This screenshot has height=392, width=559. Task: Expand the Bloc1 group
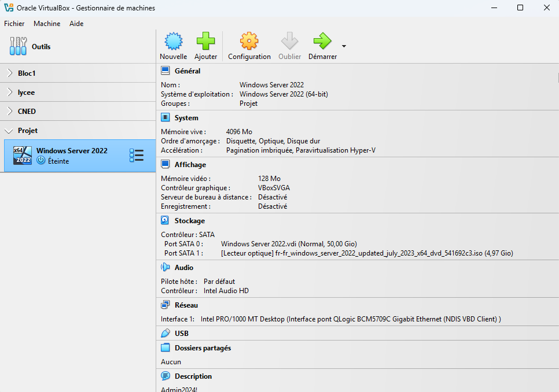pos(10,73)
